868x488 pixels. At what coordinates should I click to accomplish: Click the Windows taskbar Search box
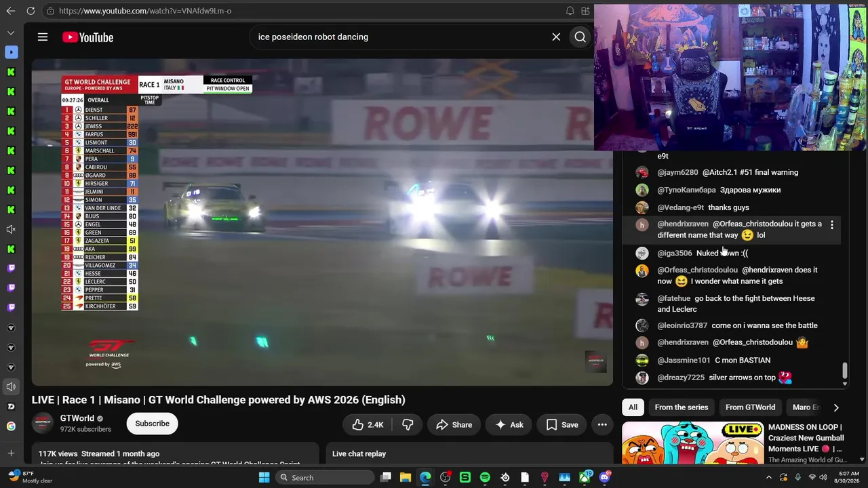[325, 477]
